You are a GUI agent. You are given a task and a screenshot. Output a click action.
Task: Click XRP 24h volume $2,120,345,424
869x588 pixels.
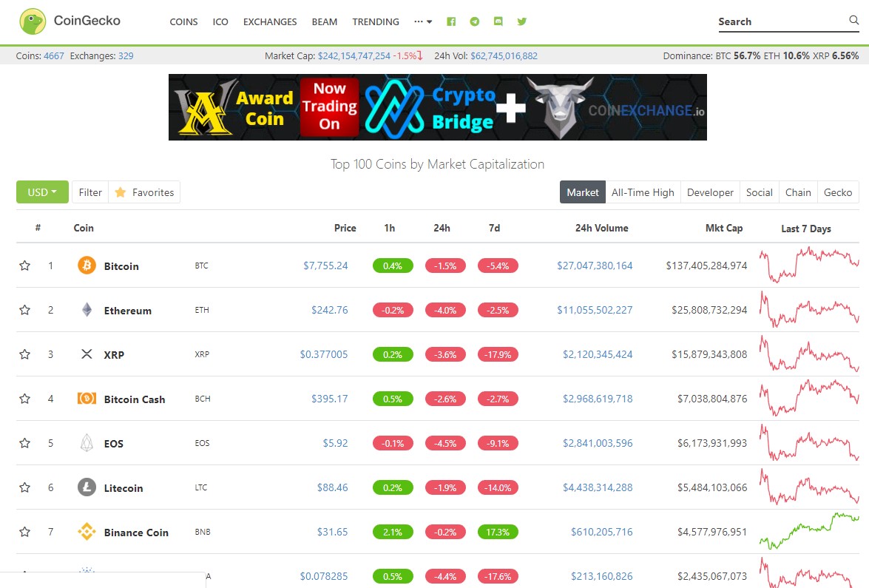click(x=598, y=354)
